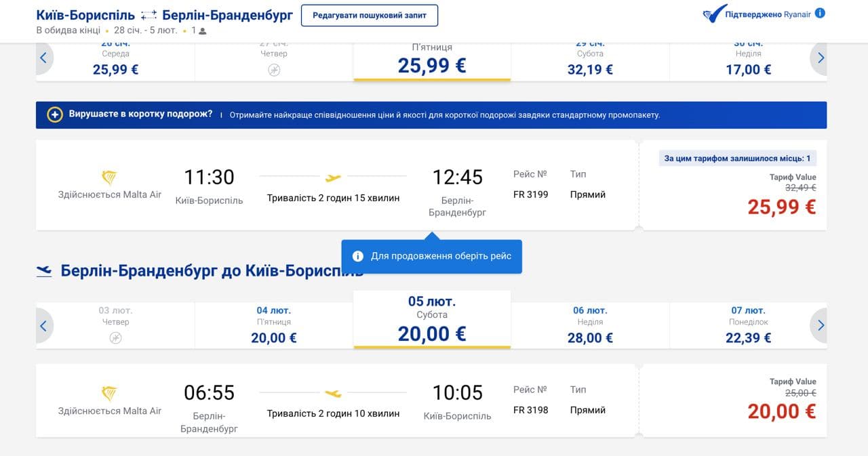Select 06 лют. return date for 28,00 €
The image size is (868, 456).
point(590,325)
